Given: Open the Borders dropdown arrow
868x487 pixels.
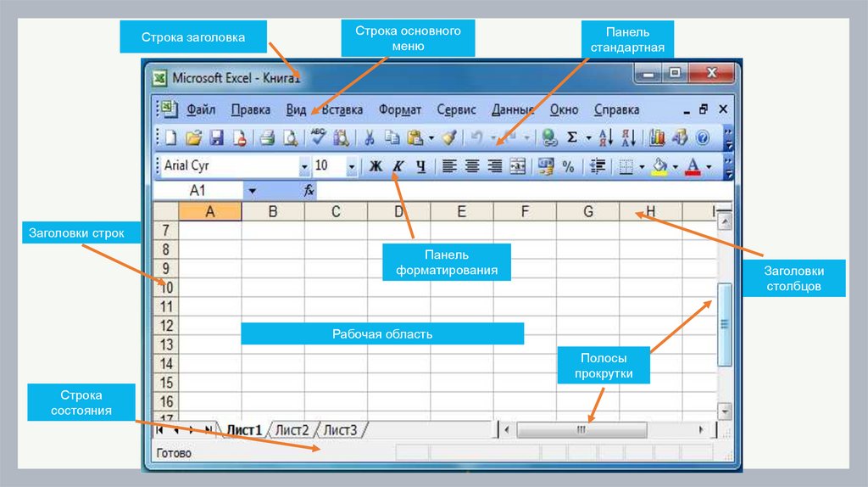Looking at the screenshot, I should pos(642,167).
